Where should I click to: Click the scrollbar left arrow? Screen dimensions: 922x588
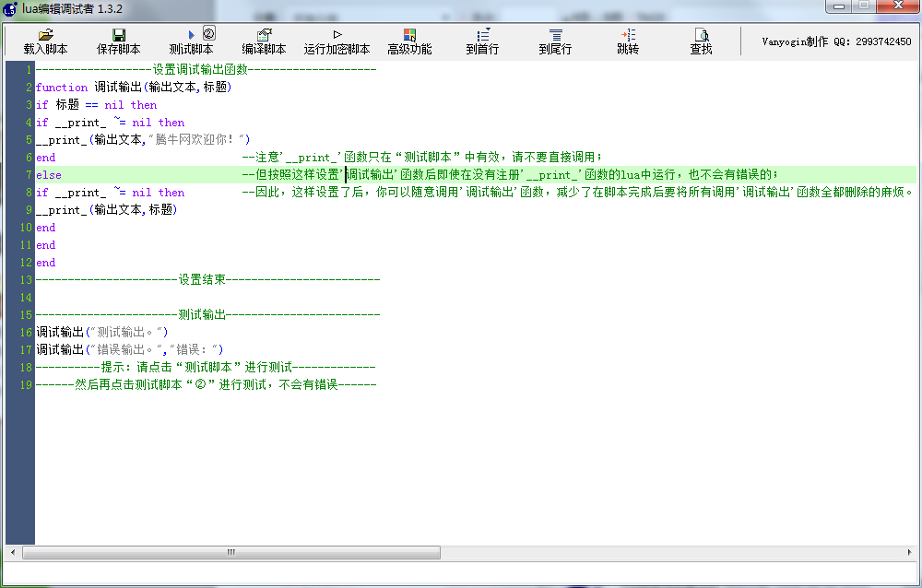pos(13,552)
